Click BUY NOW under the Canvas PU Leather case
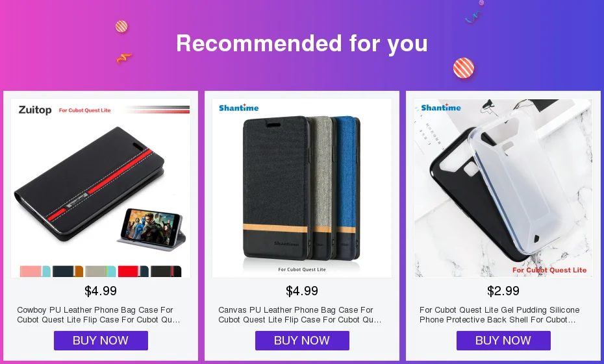Image resolution: width=604 pixels, height=364 pixels. coord(302,341)
